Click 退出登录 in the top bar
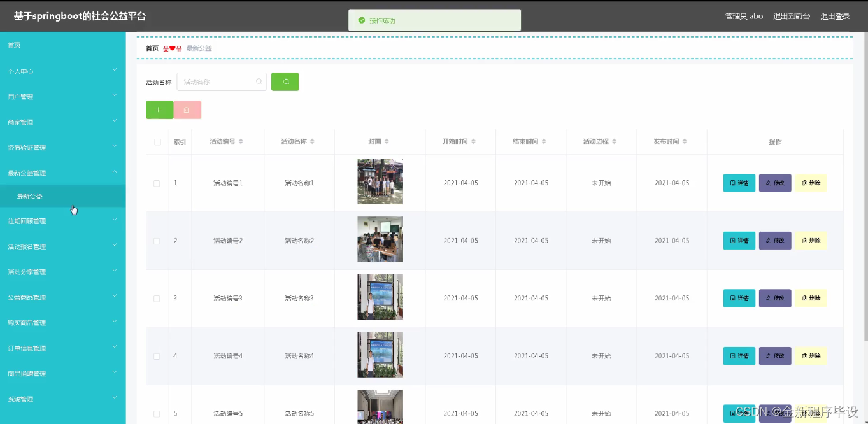This screenshot has height=424, width=868. (x=835, y=16)
